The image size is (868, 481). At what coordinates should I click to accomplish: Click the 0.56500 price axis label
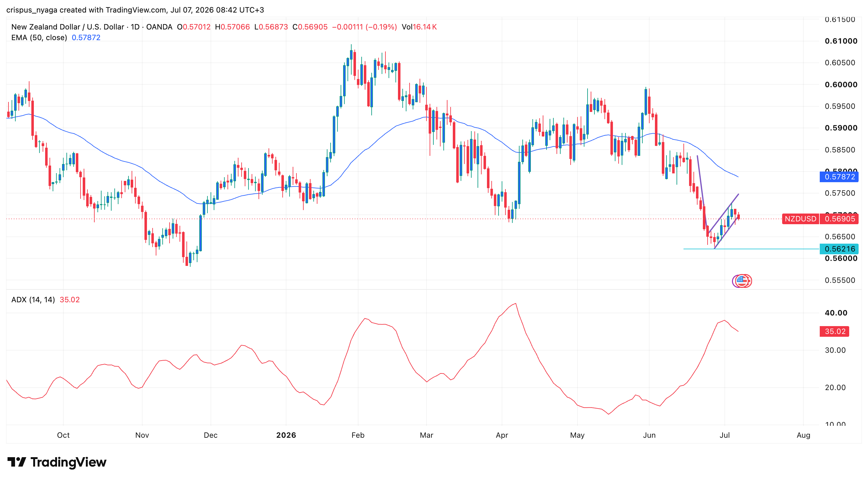click(x=840, y=237)
